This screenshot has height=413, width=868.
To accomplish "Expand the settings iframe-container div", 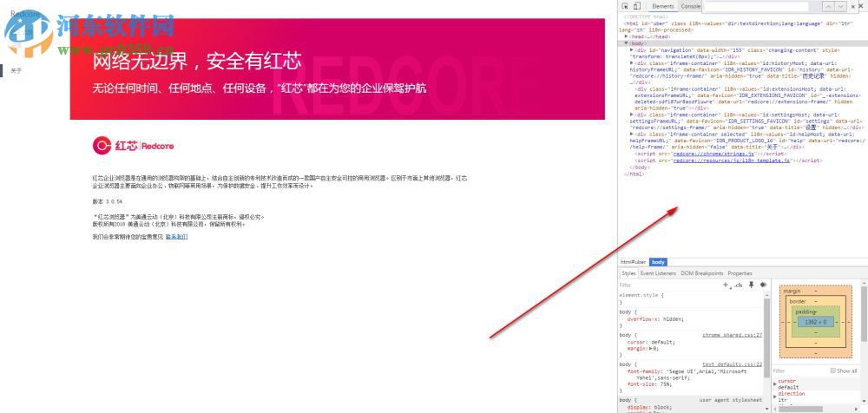I will pos(632,115).
